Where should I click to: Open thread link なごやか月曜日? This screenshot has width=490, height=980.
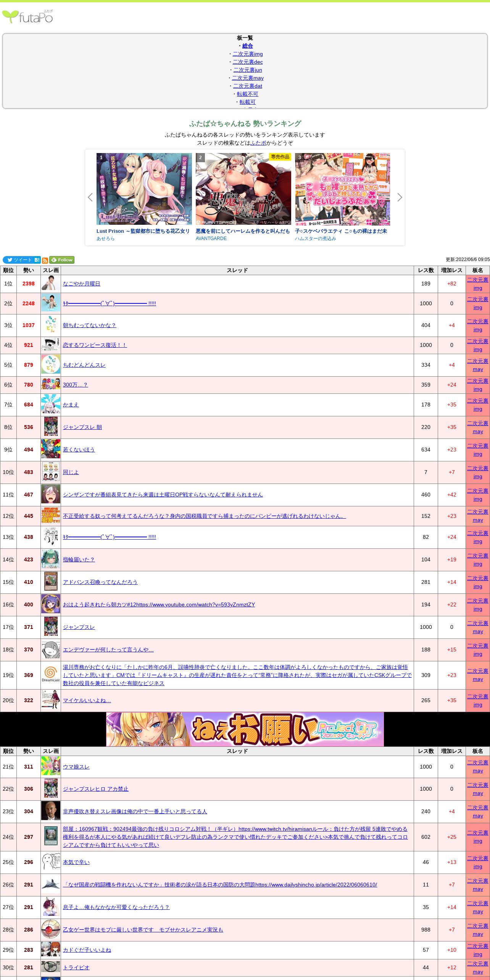coord(82,284)
